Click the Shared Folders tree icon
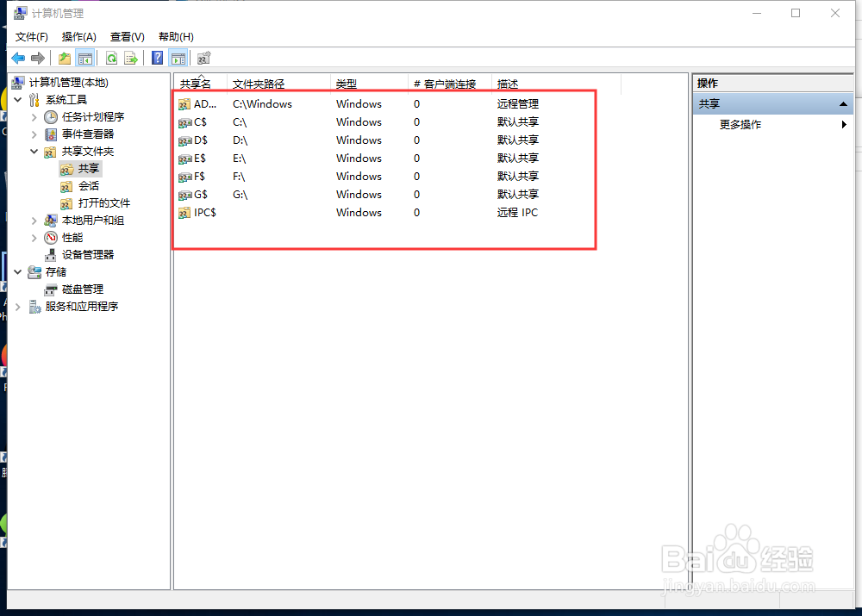Viewport: 862px width, 616px height. [51, 151]
